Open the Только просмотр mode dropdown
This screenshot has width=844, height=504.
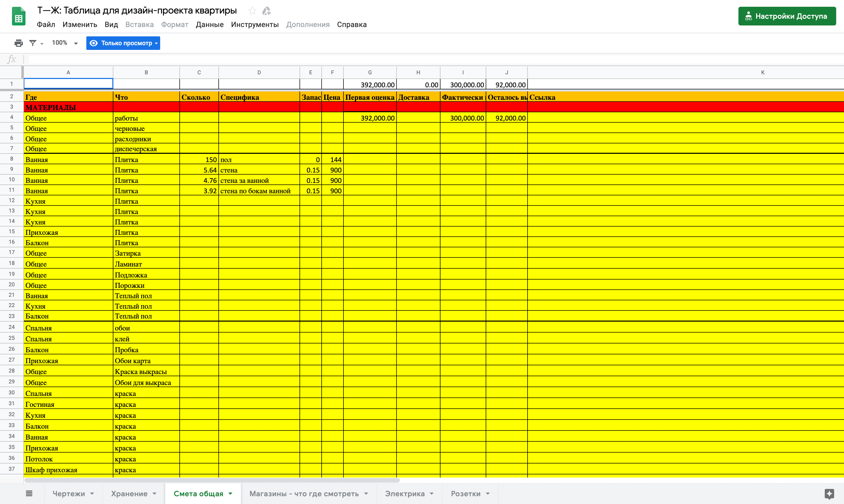[123, 43]
